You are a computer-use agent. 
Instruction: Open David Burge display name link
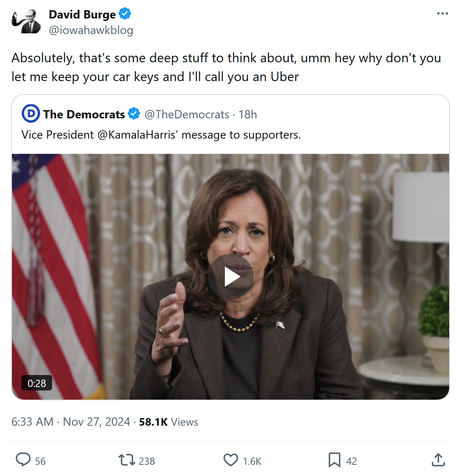pos(82,14)
